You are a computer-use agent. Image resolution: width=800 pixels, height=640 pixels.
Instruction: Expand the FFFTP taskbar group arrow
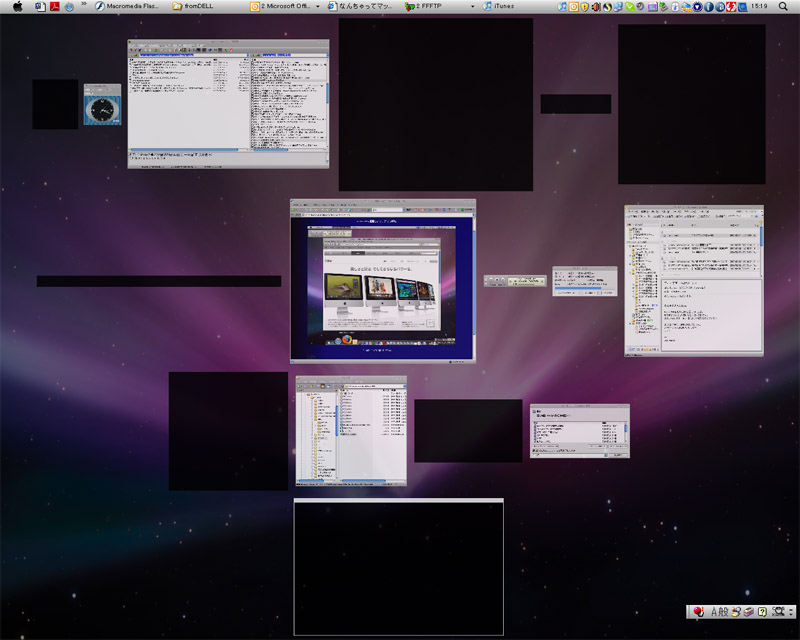[x=472, y=7]
